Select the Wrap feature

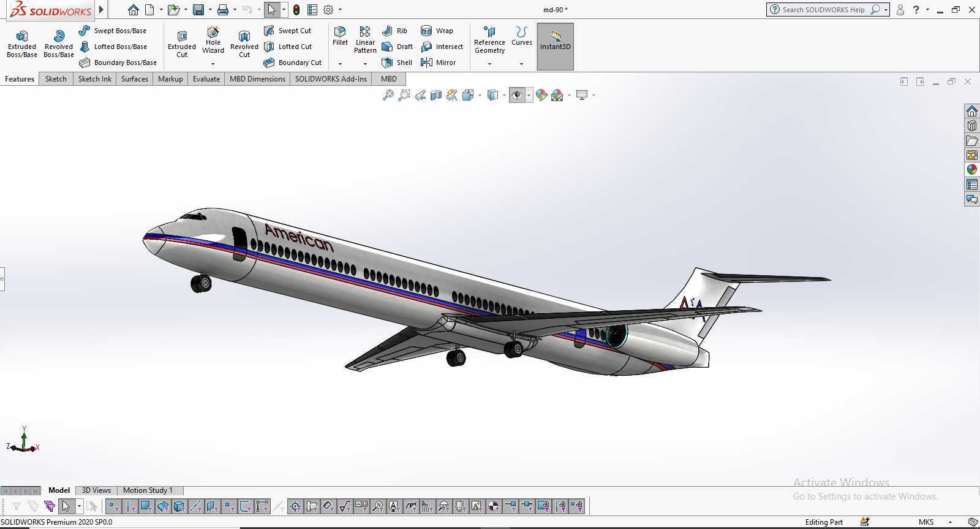pos(437,31)
